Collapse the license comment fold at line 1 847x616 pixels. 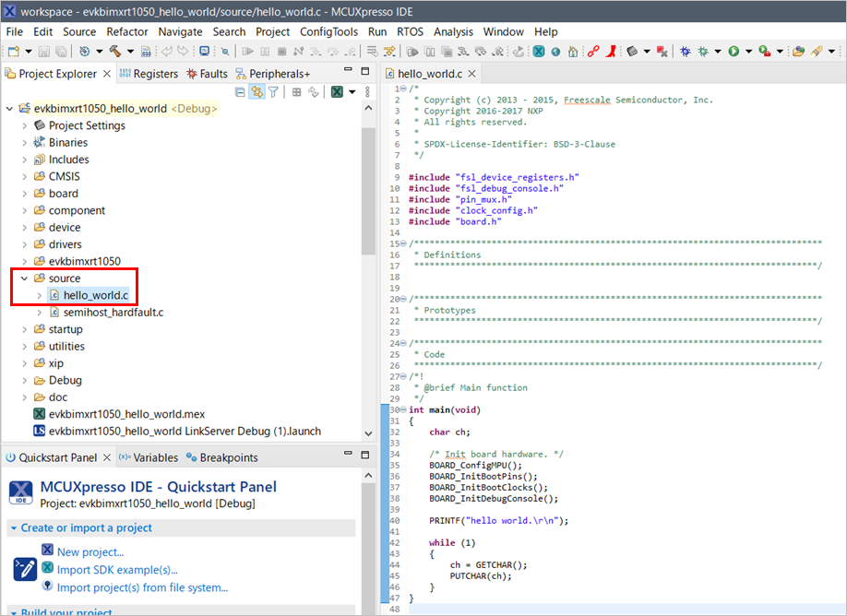(x=403, y=89)
